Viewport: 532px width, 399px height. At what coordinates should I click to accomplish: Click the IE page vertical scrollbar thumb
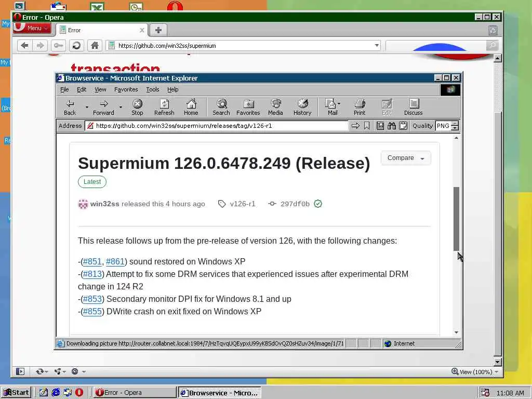pos(456,219)
